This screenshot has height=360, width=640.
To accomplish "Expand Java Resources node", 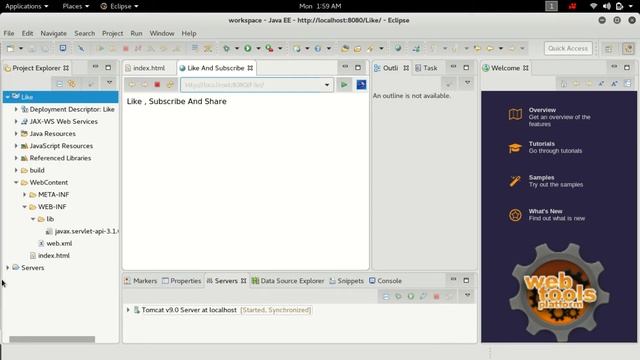I will [x=16, y=133].
